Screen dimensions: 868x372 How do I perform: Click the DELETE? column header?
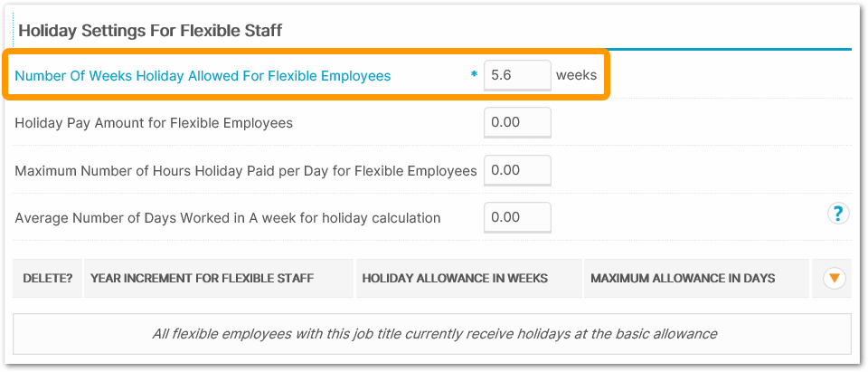[48, 278]
